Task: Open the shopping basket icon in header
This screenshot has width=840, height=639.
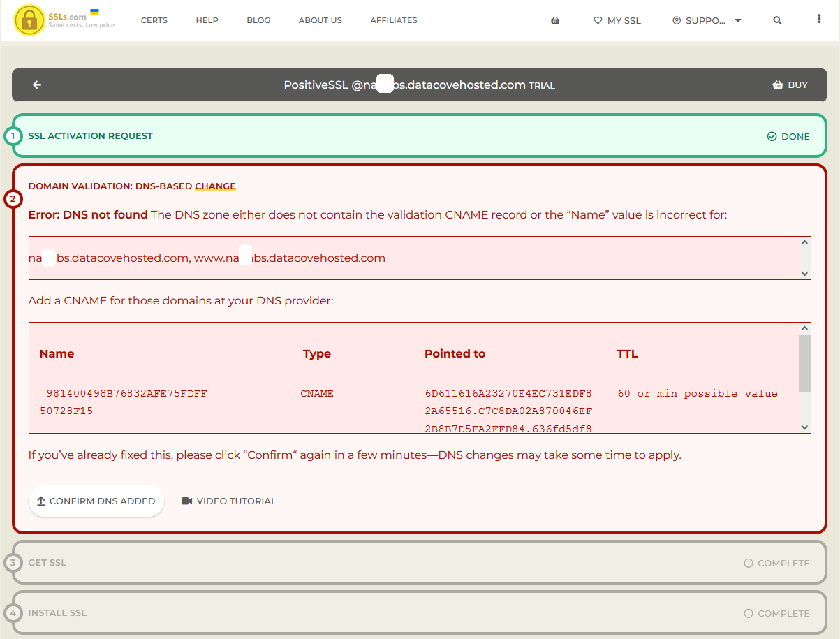Action: click(555, 20)
